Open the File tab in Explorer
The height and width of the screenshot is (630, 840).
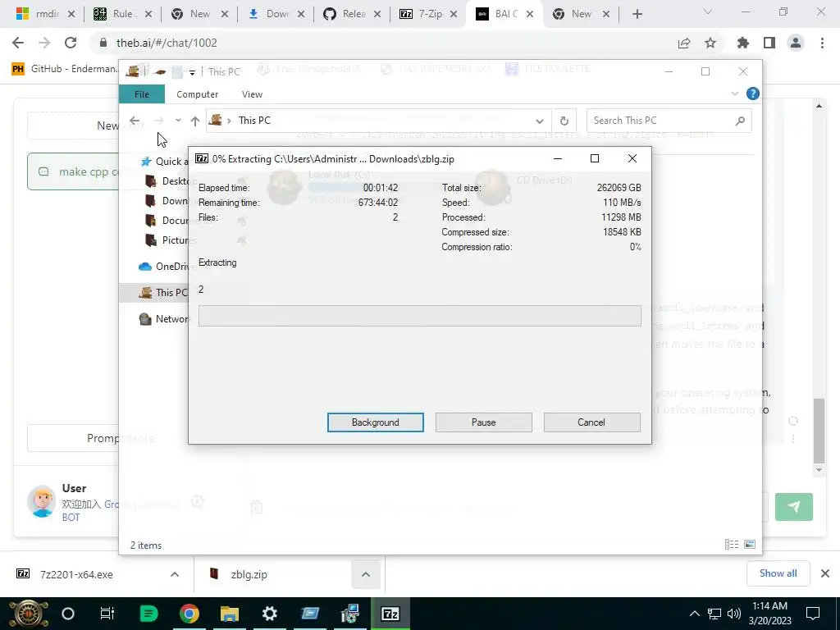coord(141,94)
